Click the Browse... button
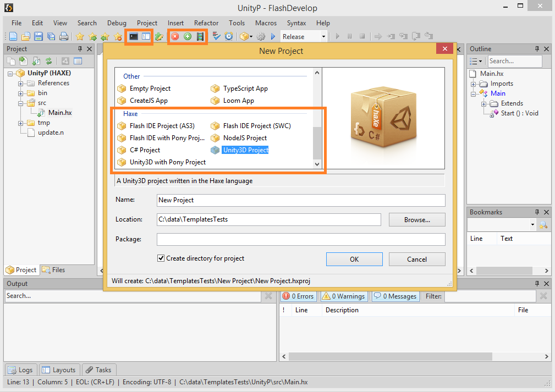 tap(417, 220)
